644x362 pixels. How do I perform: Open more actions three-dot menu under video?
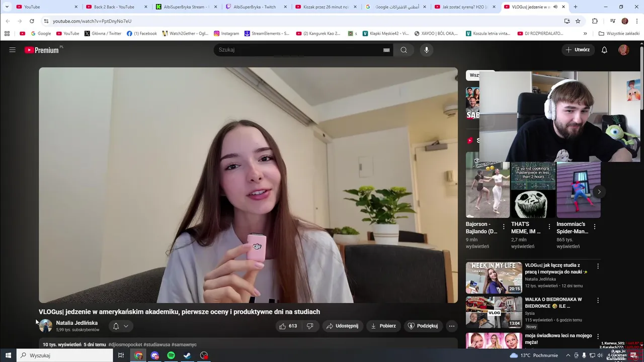click(452, 326)
